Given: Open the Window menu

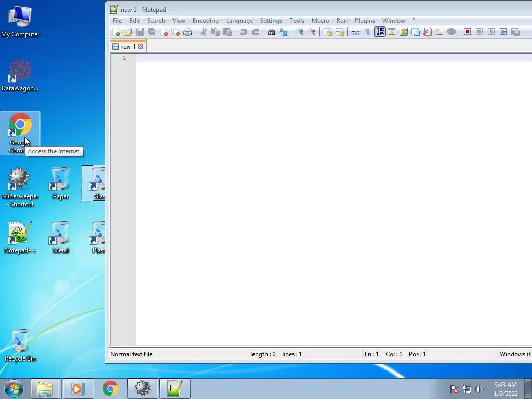Looking at the screenshot, I should [394, 21].
